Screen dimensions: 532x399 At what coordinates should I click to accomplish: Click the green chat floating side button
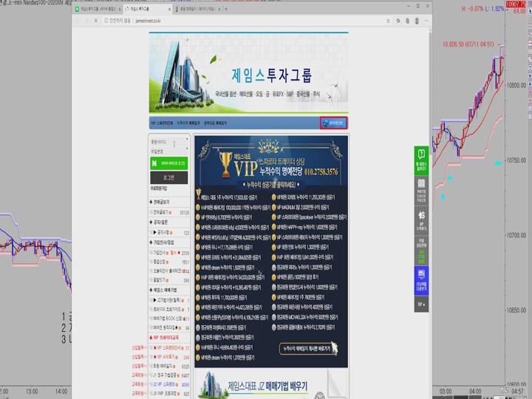421,161
